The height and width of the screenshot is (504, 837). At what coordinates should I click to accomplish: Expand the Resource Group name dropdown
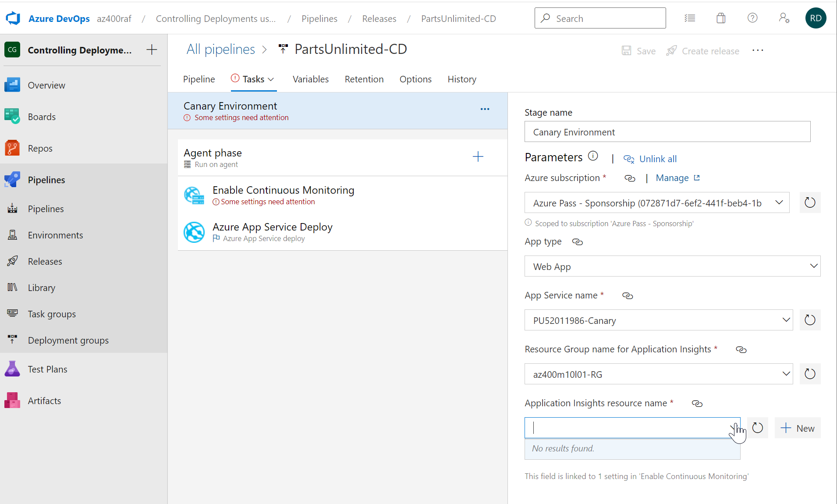click(785, 374)
